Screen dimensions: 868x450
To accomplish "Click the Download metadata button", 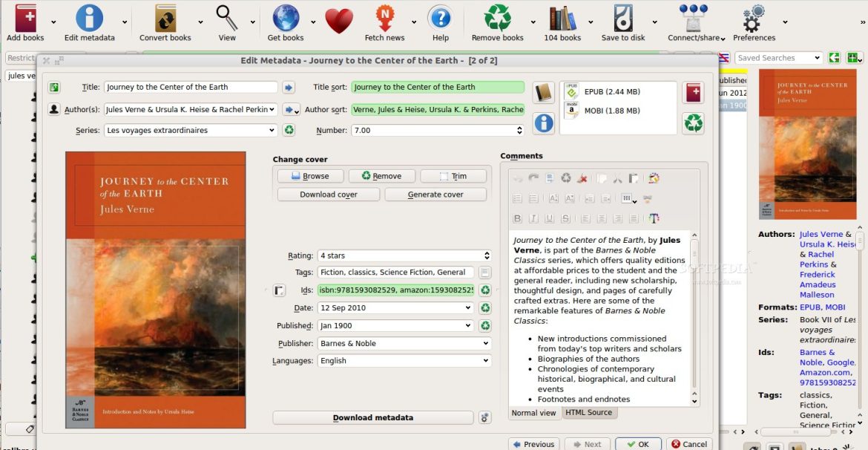I will pyautogui.click(x=373, y=418).
